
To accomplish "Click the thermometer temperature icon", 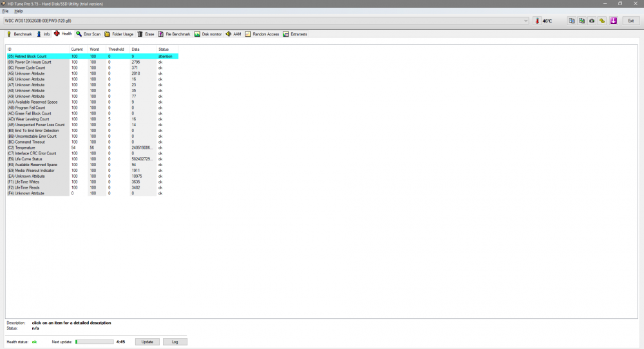I will pyautogui.click(x=538, y=21).
